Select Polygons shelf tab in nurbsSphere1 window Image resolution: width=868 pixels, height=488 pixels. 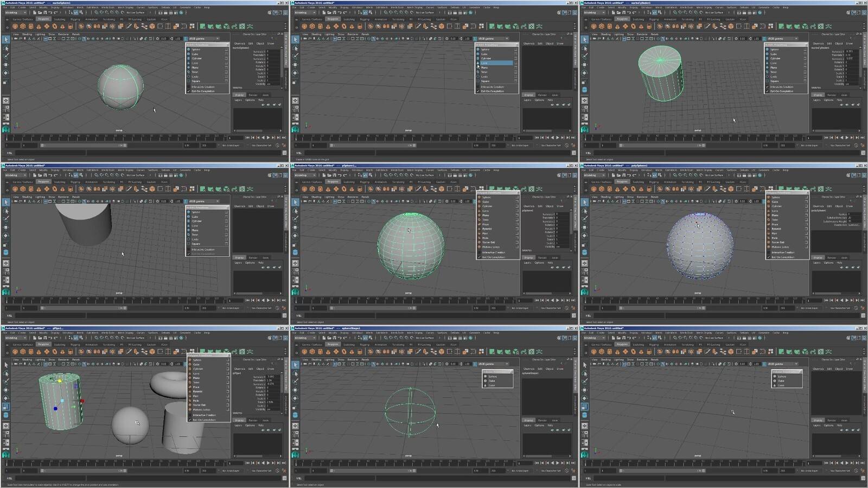click(43, 19)
